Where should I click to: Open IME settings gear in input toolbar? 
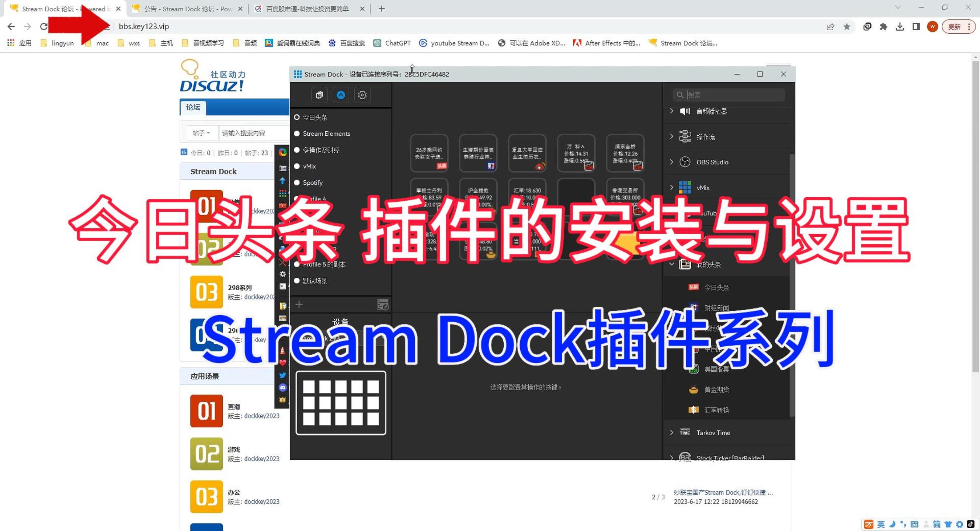pos(959,524)
